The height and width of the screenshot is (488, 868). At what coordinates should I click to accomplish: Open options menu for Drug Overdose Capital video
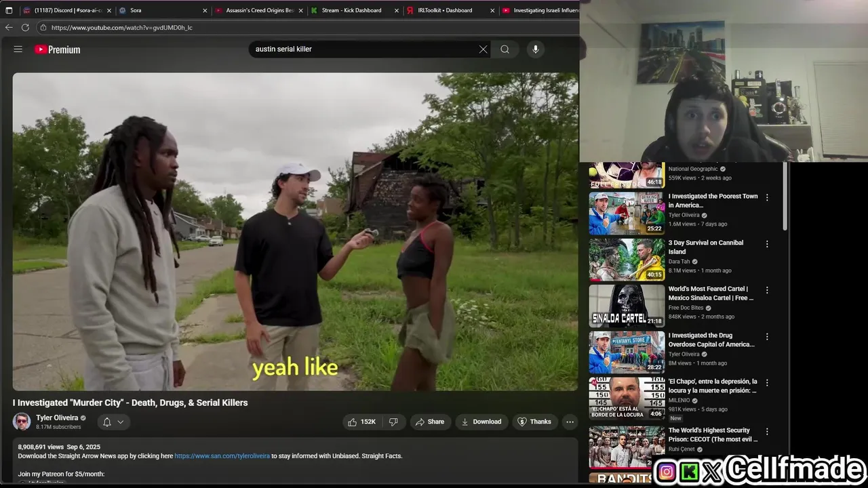point(767,336)
